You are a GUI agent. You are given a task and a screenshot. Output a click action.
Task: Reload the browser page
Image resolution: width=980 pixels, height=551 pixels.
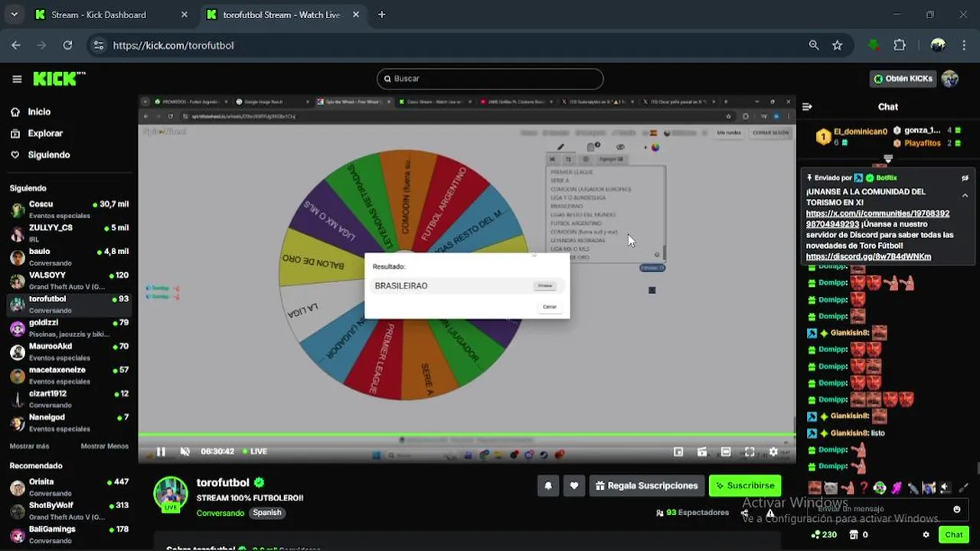tap(67, 45)
